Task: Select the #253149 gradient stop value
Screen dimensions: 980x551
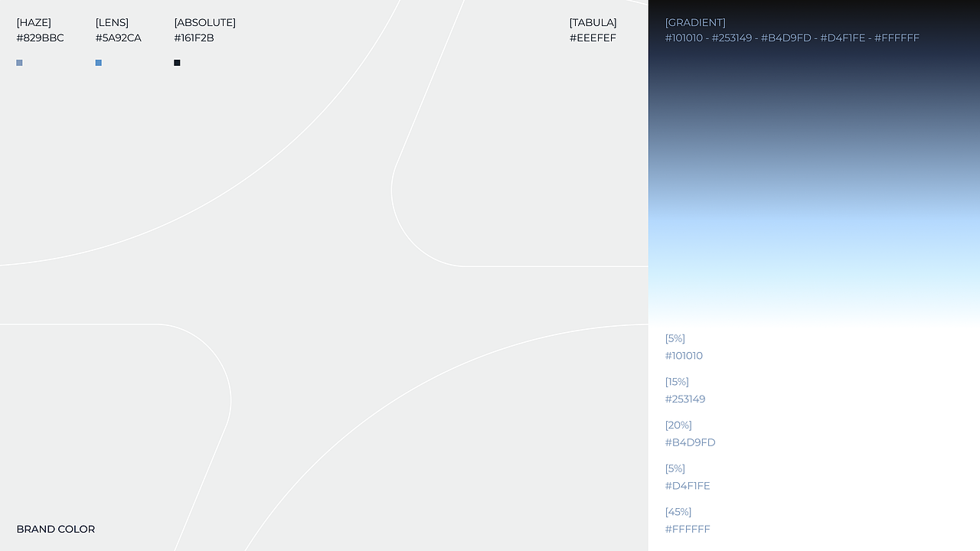Action: [x=685, y=399]
